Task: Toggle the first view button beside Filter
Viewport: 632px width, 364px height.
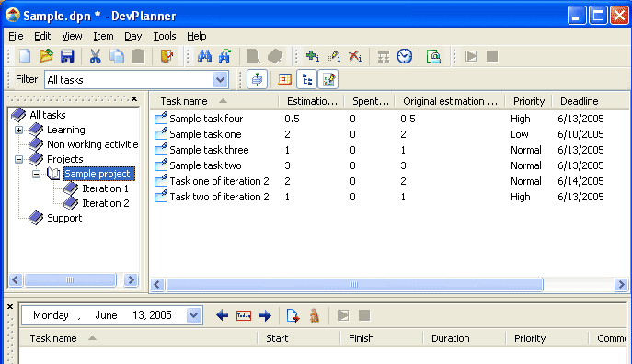Action: [x=257, y=79]
